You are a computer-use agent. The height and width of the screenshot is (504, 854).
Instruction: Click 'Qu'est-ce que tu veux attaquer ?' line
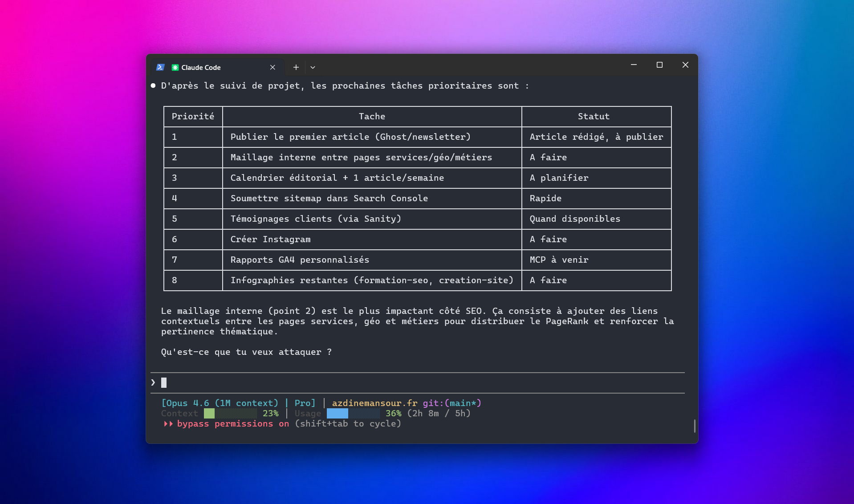pyautogui.click(x=246, y=352)
